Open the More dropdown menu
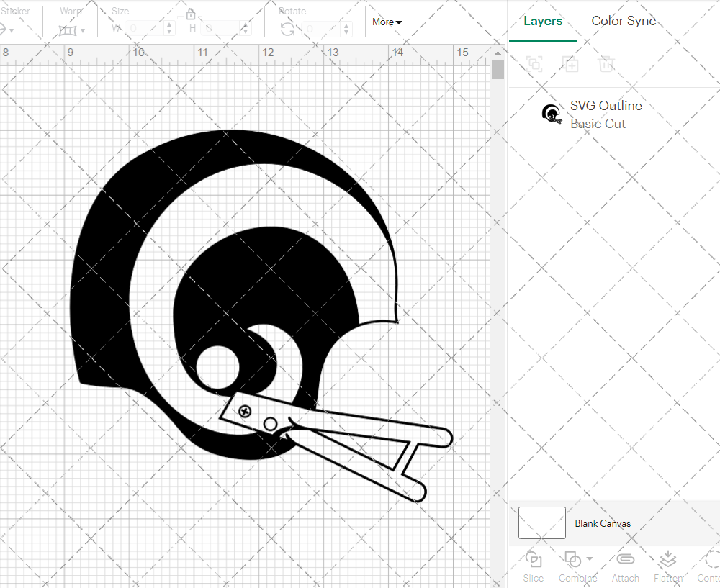Viewport: 720px width, 588px height. point(387,22)
